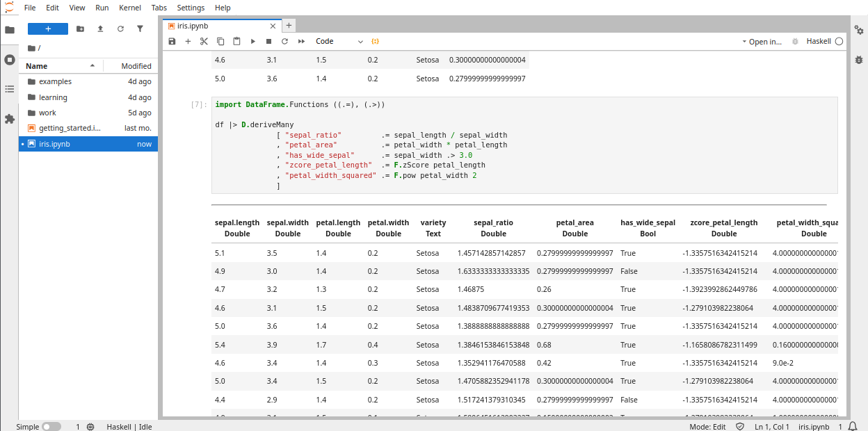Screen dimensions: 868x431
Task: Click the orange render side-by-side icon
Action: (x=376, y=42)
